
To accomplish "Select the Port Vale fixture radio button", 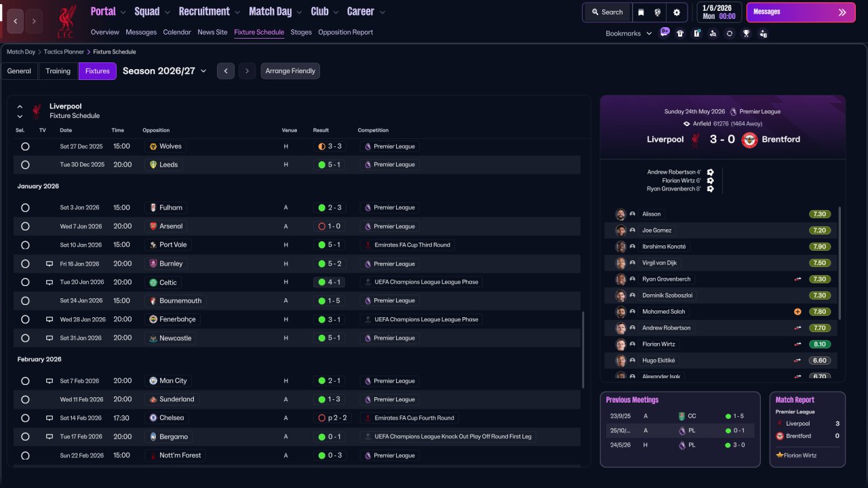I will [x=25, y=245].
